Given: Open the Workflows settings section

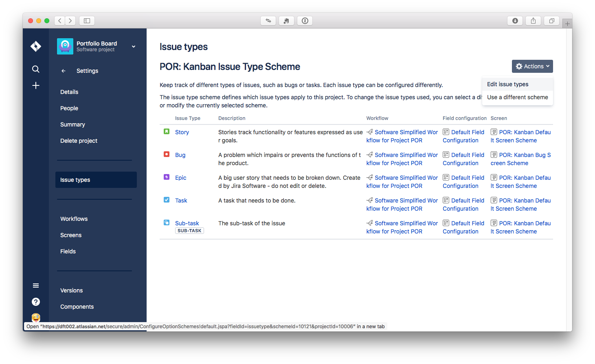Looking at the screenshot, I should point(74,218).
